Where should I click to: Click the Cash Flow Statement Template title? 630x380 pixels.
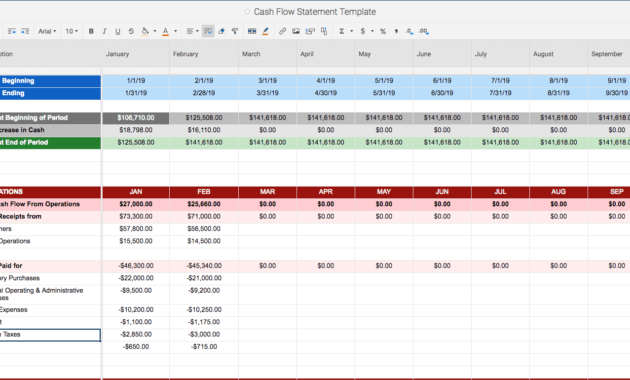315,12
